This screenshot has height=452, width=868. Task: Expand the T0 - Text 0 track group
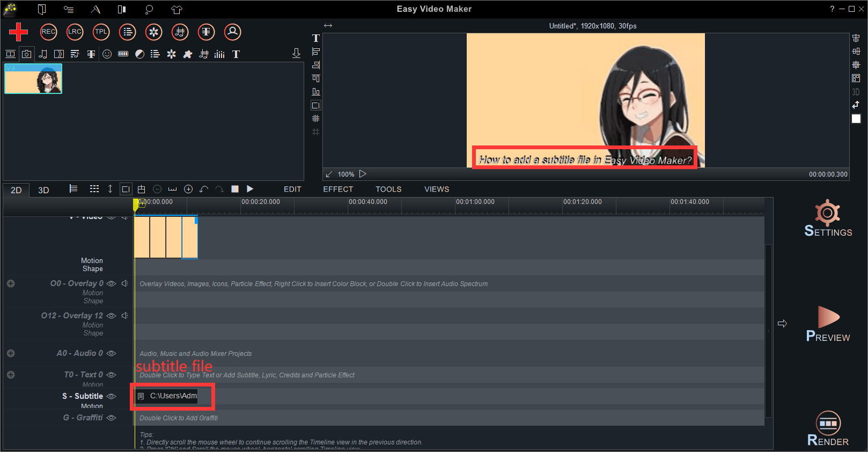tap(11, 375)
